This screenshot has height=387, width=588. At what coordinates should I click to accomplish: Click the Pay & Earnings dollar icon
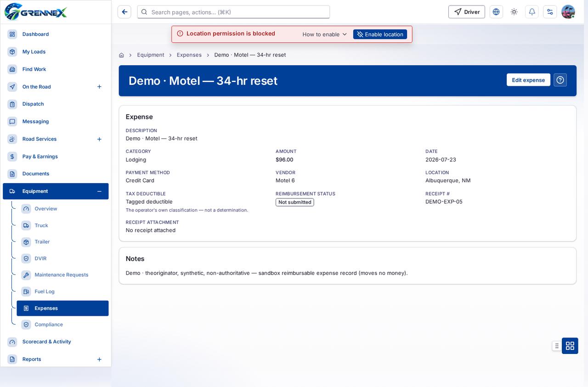[12, 157]
